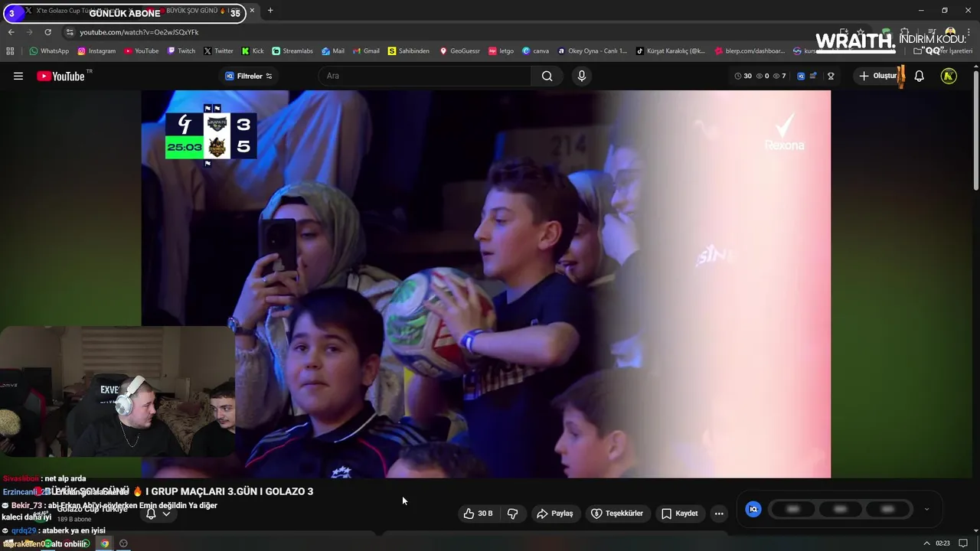Start voice search with the microphone icon
The image size is (980, 551).
click(582, 76)
